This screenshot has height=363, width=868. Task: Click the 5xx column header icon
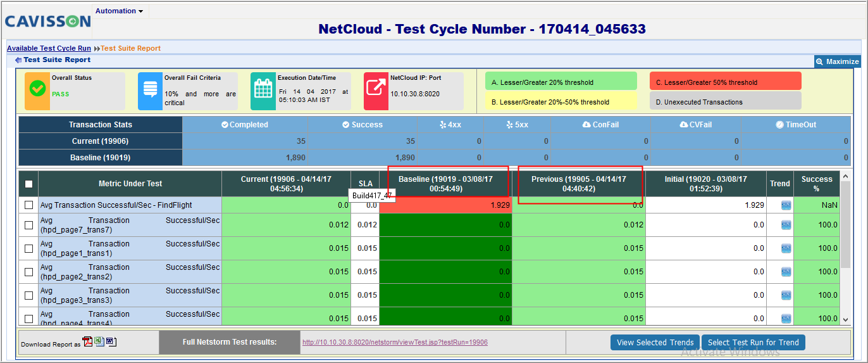point(509,125)
